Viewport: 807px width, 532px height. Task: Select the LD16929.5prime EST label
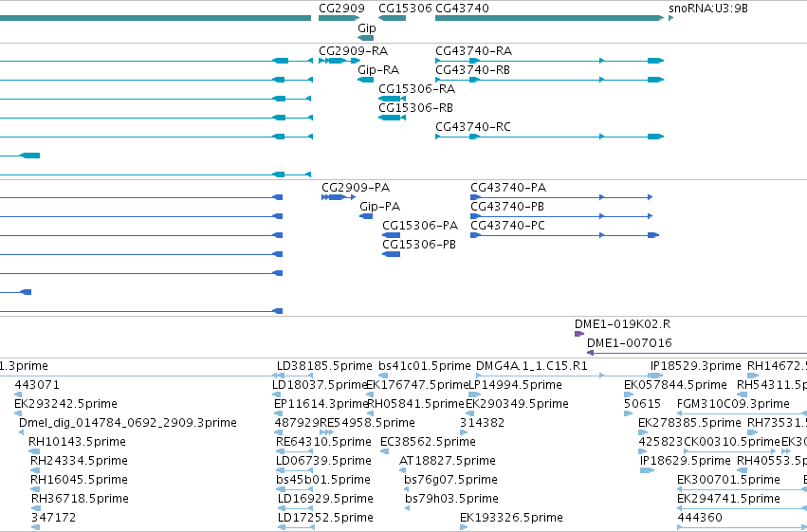coord(325,499)
